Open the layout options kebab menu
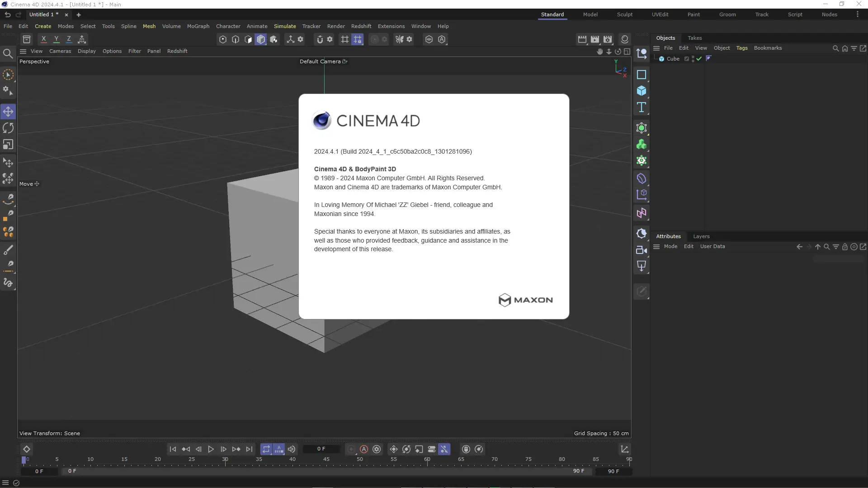 pyautogui.click(x=857, y=14)
